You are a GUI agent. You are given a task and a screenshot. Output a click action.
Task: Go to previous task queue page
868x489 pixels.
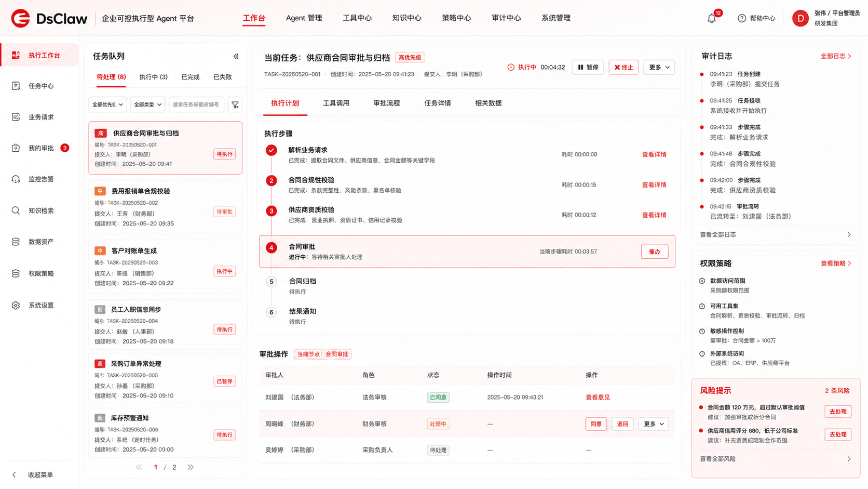click(139, 467)
